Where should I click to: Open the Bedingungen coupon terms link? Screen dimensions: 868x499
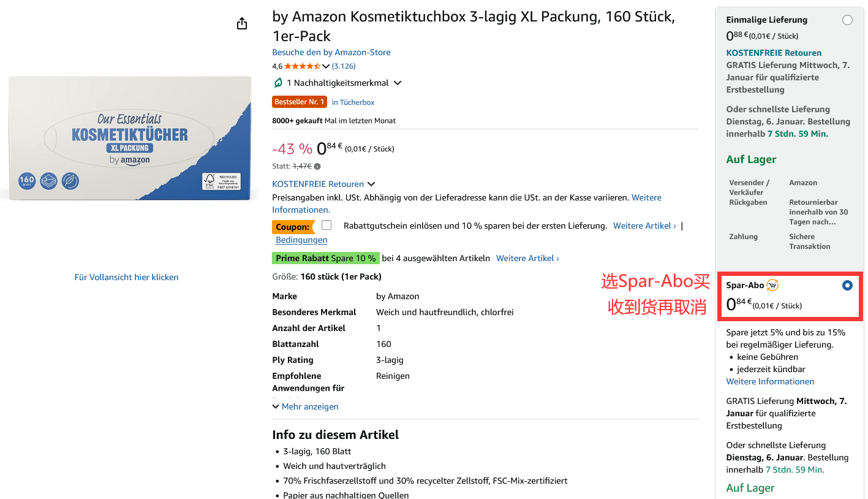pyautogui.click(x=301, y=240)
